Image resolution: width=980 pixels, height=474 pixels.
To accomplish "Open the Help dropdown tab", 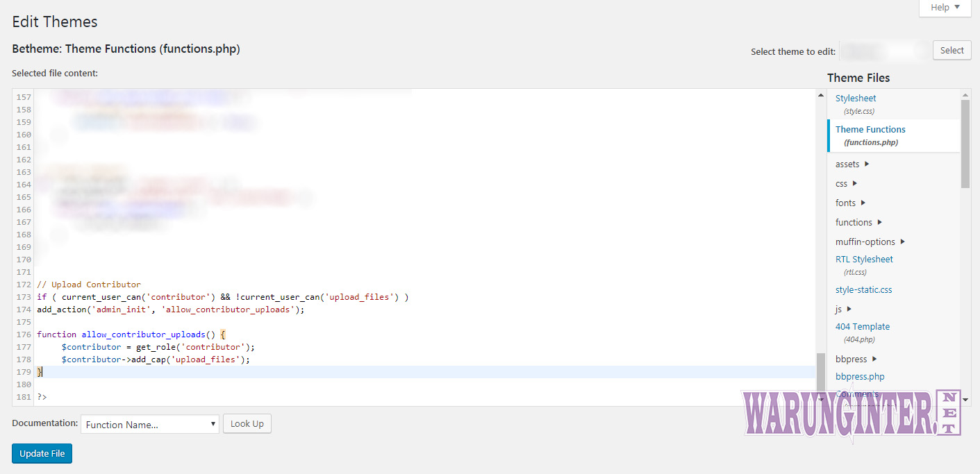I will click(945, 8).
